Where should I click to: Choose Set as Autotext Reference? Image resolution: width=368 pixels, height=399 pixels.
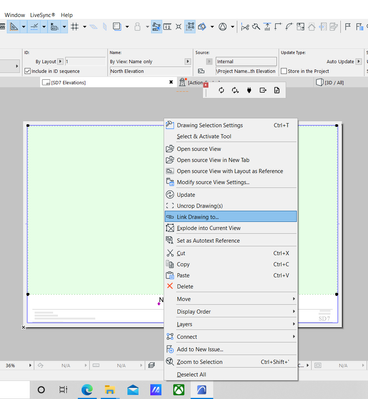[231, 241]
